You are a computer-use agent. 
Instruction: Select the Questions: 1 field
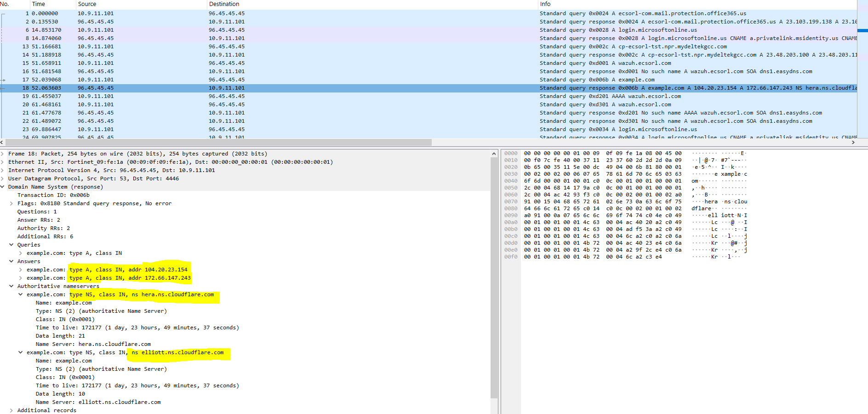tap(37, 212)
